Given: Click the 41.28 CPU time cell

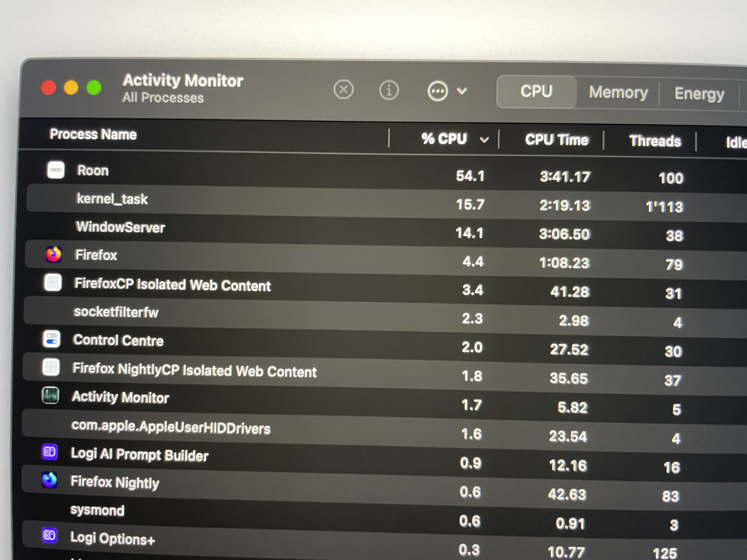Looking at the screenshot, I should pos(570,292).
